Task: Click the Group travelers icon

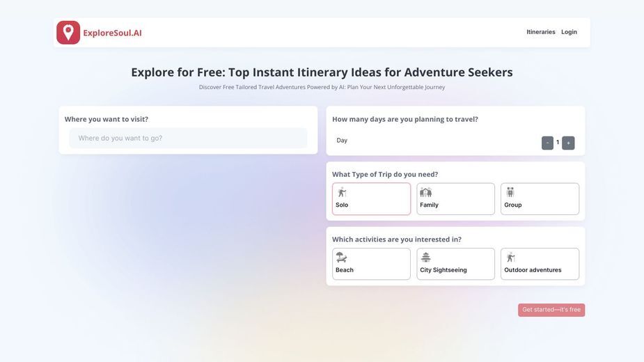Action: [x=510, y=192]
